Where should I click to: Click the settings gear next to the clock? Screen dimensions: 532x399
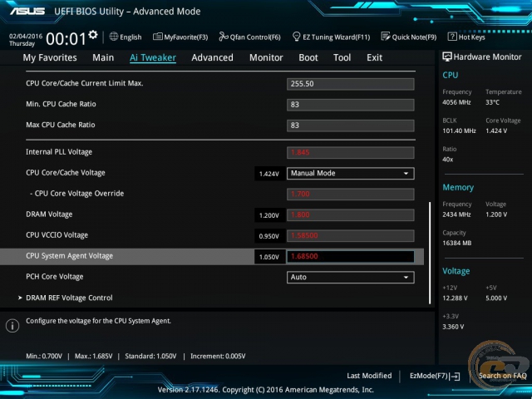pyautogui.click(x=92, y=35)
